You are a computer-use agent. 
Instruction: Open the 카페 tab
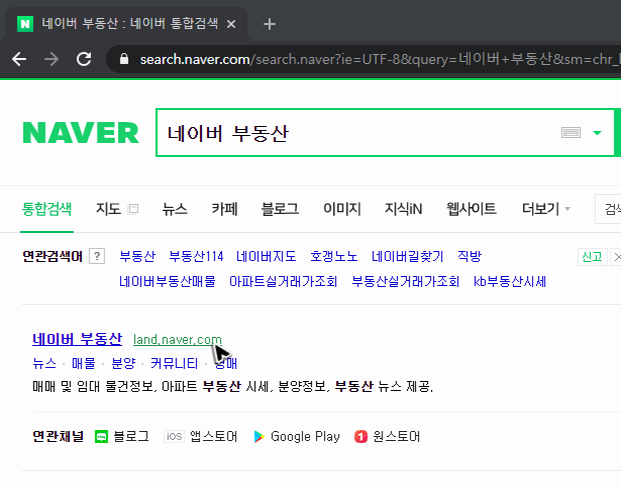[x=225, y=209]
